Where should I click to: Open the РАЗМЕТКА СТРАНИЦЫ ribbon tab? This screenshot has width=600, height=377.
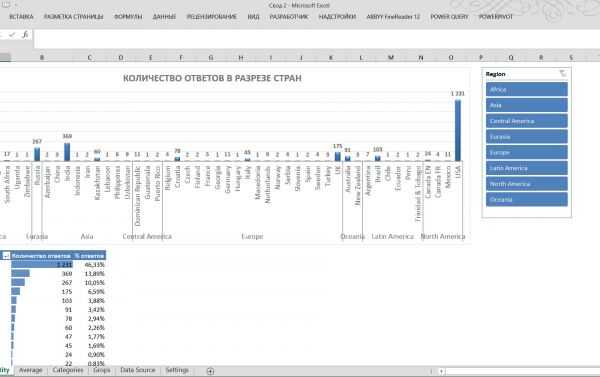(x=73, y=17)
